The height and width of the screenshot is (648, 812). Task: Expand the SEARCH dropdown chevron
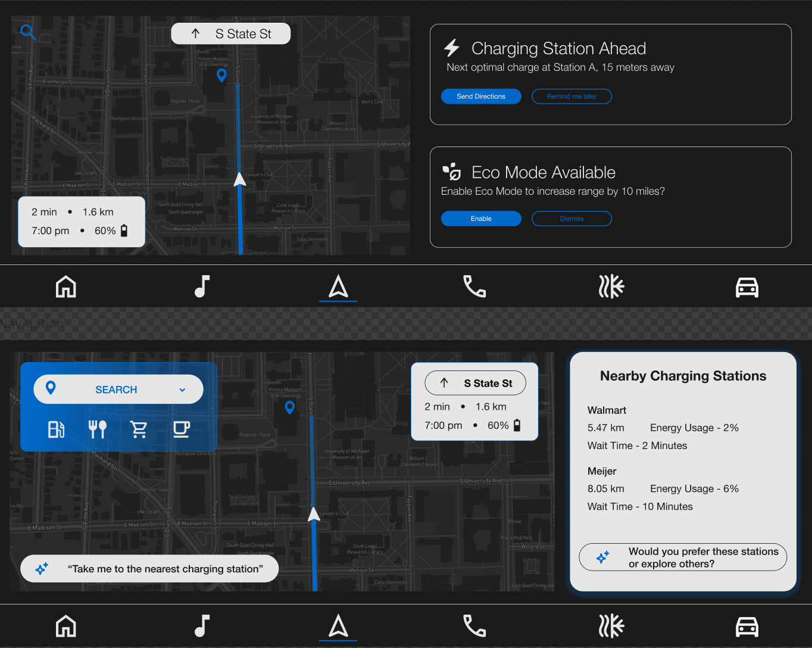click(x=182, y=390)
